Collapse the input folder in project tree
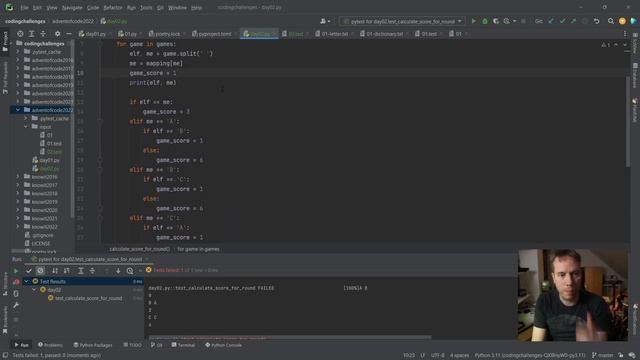Viewport: 640px width, 360px height. [26, 127]
